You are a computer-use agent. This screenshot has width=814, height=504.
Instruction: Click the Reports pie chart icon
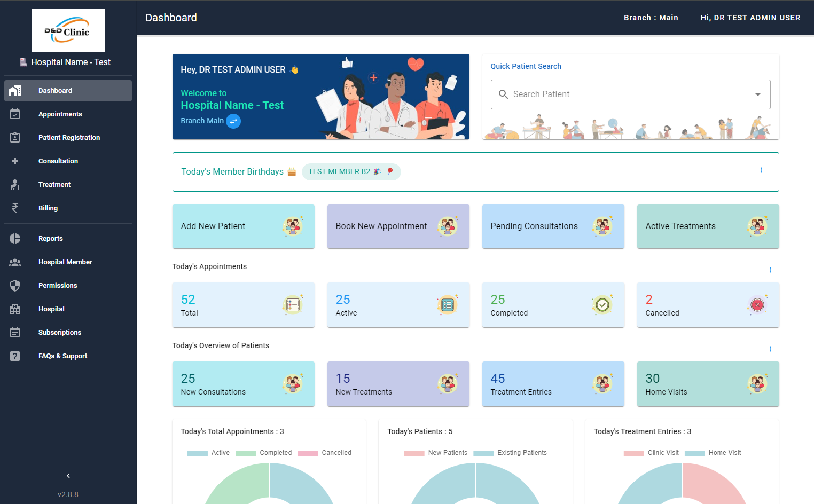15,239
